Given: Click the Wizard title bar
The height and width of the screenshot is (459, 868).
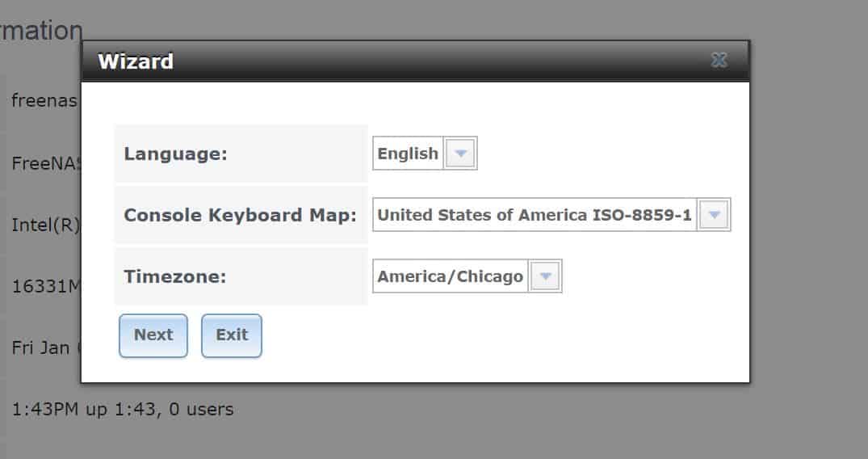Looking at the screenshot, I should 415,61.
